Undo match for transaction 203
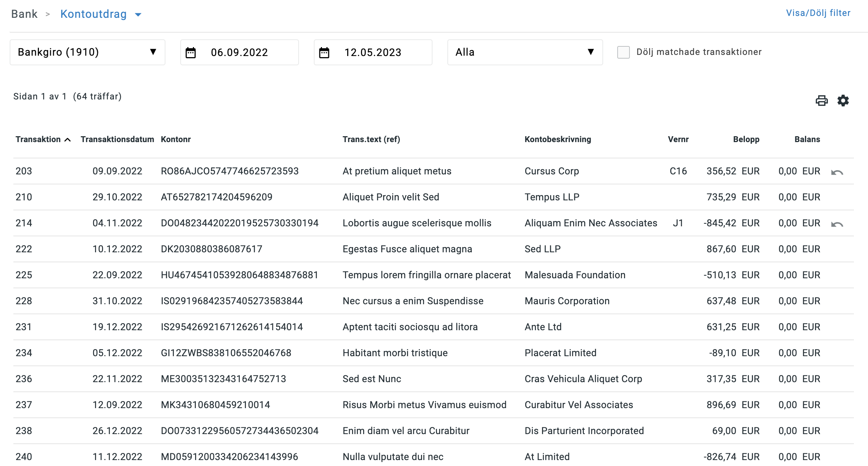The height and width of the screenshot is (466, 868). click(837, 172)
